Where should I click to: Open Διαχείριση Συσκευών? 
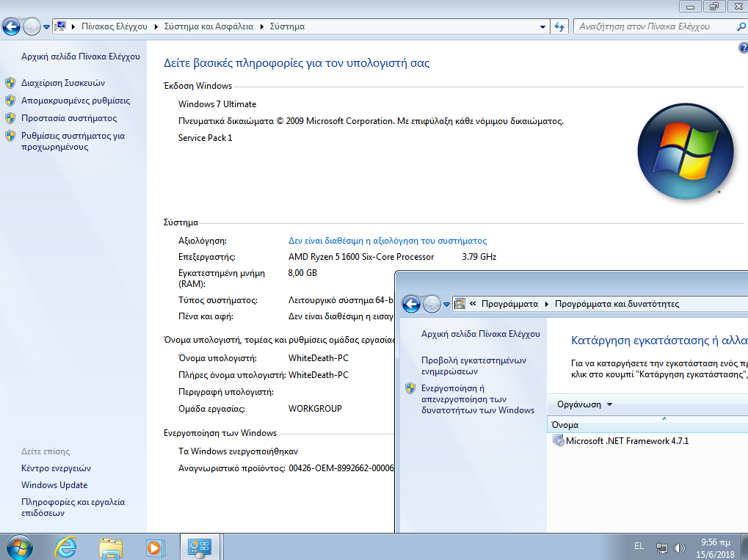pyautogui.click(x=63, y=83)
